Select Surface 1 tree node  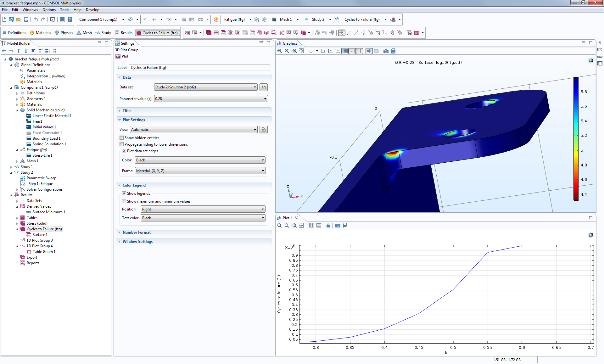click(40, 235)
